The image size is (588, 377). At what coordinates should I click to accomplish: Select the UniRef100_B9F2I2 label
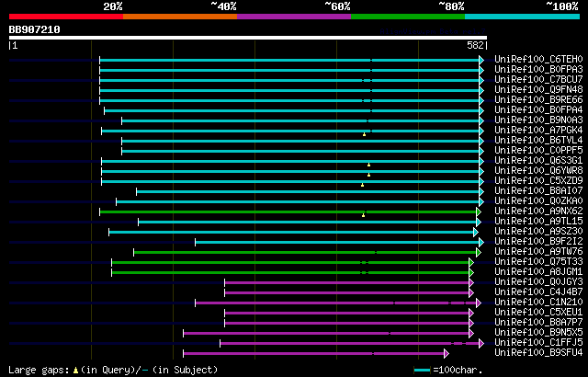pyautogui.click(x=538, y=242)
